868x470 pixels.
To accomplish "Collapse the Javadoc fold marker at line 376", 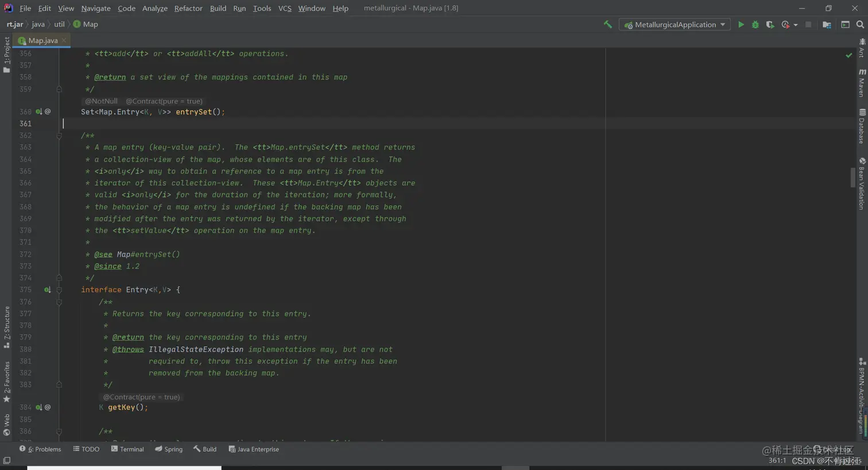I will click(59, 302).
